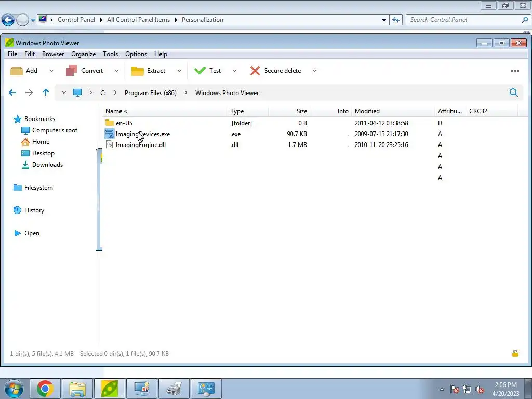532x399 pixels.
Task: Open the navigation history dropdown chevron
Action: [x=63, y=92]
